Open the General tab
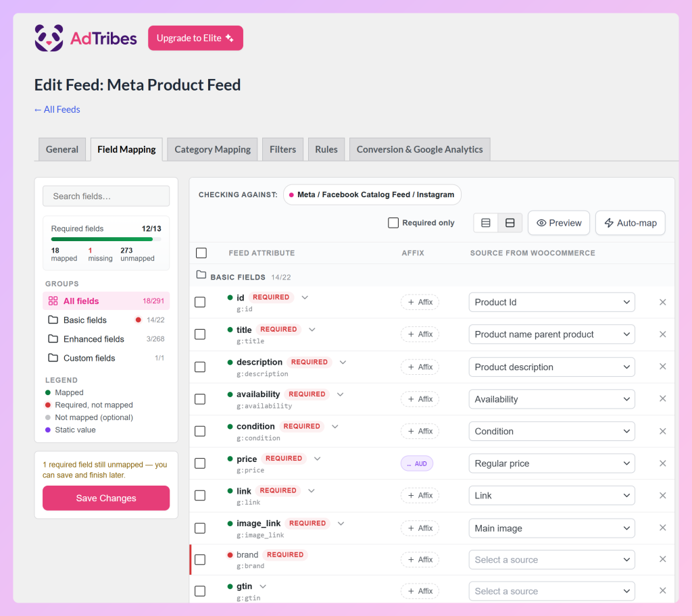This screenshot has width=692, height=616. click(x=62, y=149)
